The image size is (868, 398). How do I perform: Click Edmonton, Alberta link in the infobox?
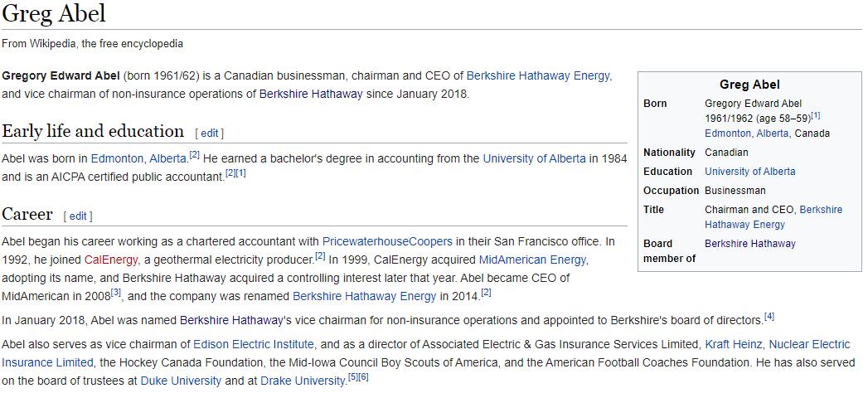[x=747, y=133]
